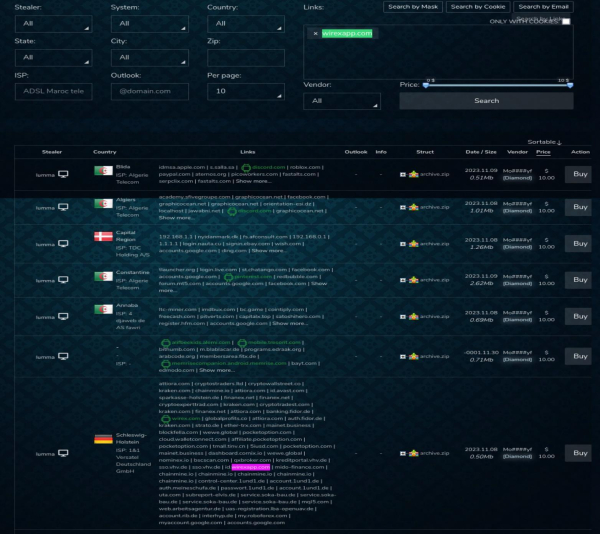Viewport: 600px width, 534px height.
Task: Expand the struct tree in the 0.51Mb row
Action: point(403,174)
